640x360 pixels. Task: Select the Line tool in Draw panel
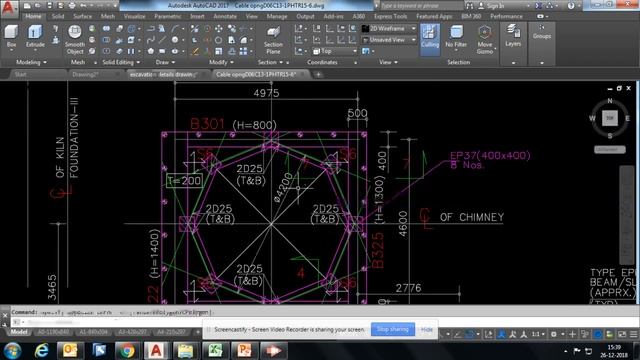pyautogui.click(x=162, y=40)
